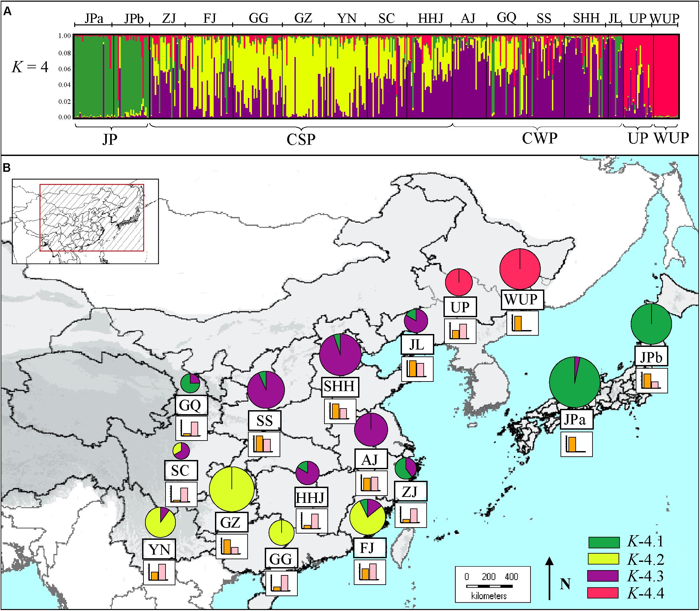Click the HHJ heading above the bar plot

click(430, 18)
